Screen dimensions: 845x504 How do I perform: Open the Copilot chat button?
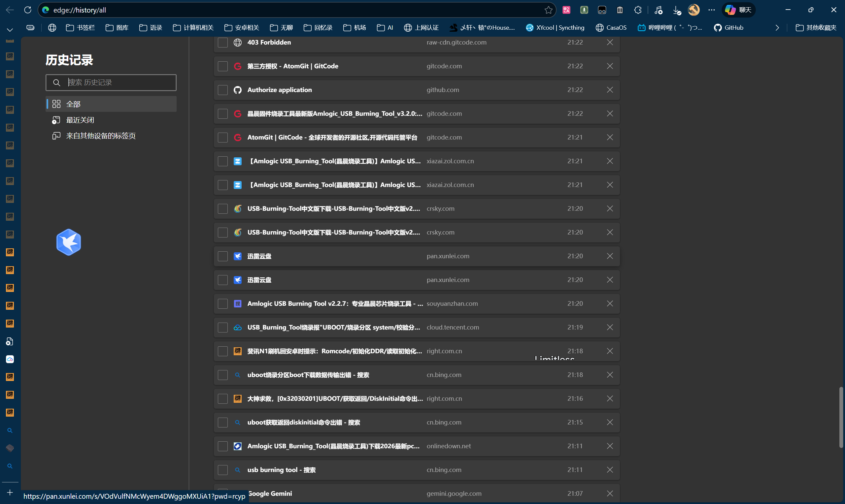738,10
